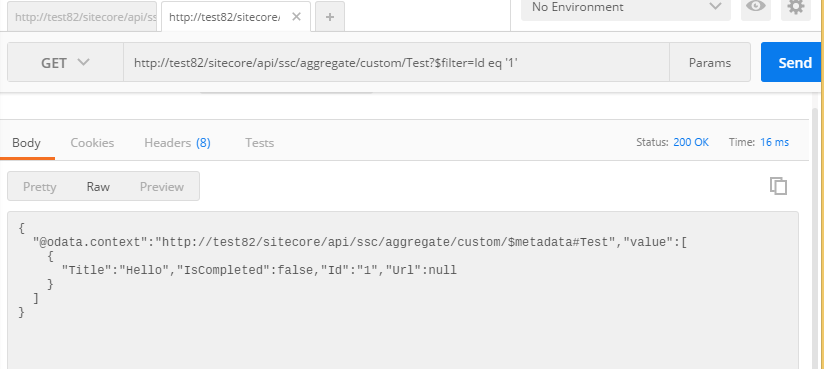Toggle the Preview view format
Viewport: 824px width, 369px height.
pos(161,187)
